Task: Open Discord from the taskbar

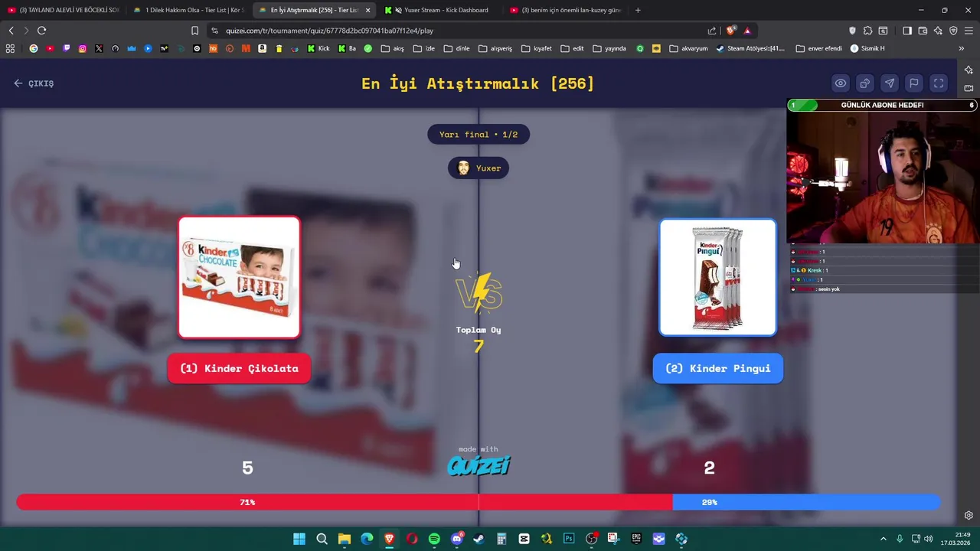Action: tap(457, 539)
